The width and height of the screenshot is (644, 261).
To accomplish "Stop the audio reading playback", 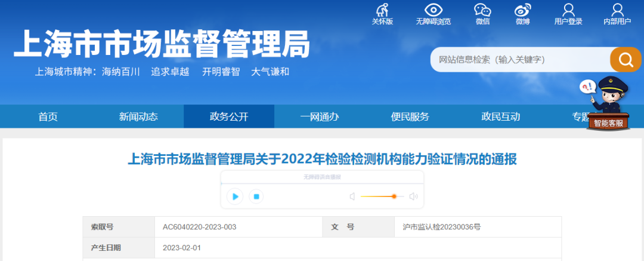I will pos(256,196).
